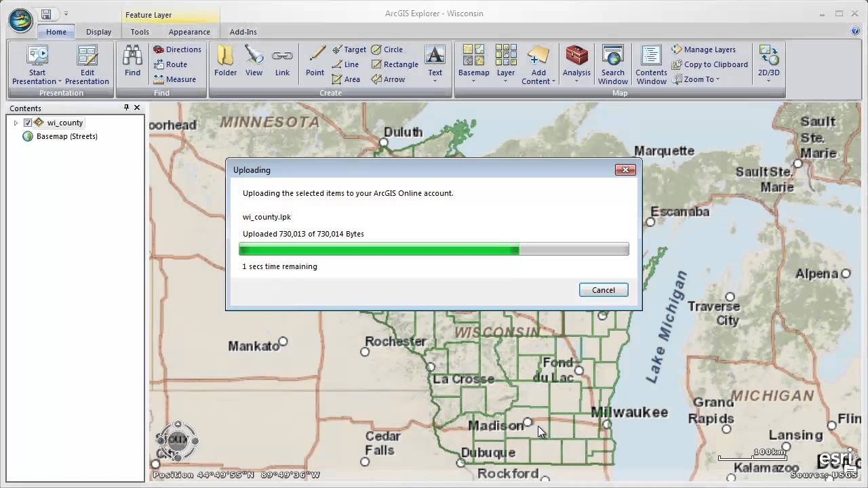Select the Point drawing tool

point(315,61)
